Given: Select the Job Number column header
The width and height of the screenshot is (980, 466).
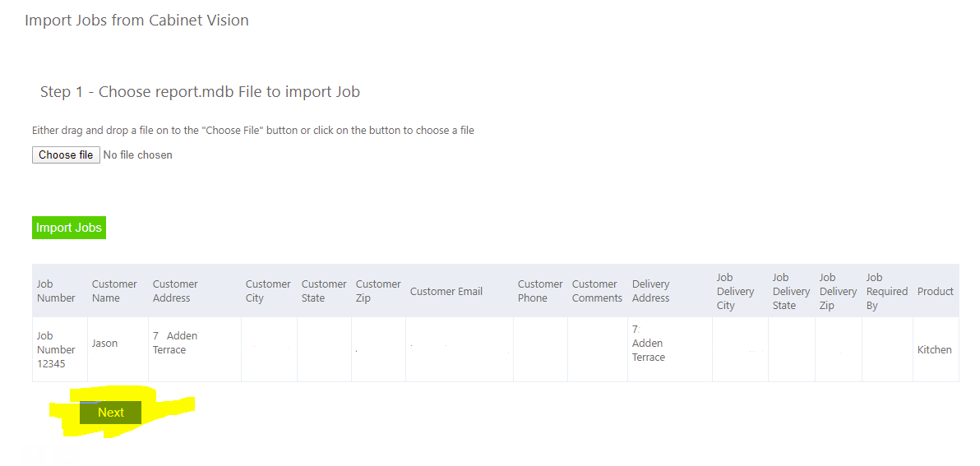Looking at the screenshot, I should tap(56, 291).
